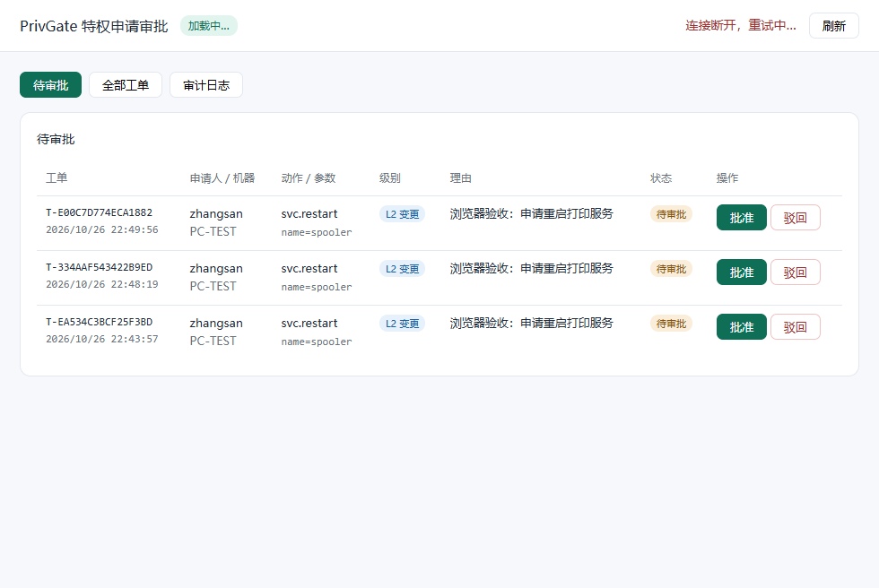Click L2 变更 badge in T-EA534C3BCF25F3BD row
This screenshot has width=879, height=588.
402,323
